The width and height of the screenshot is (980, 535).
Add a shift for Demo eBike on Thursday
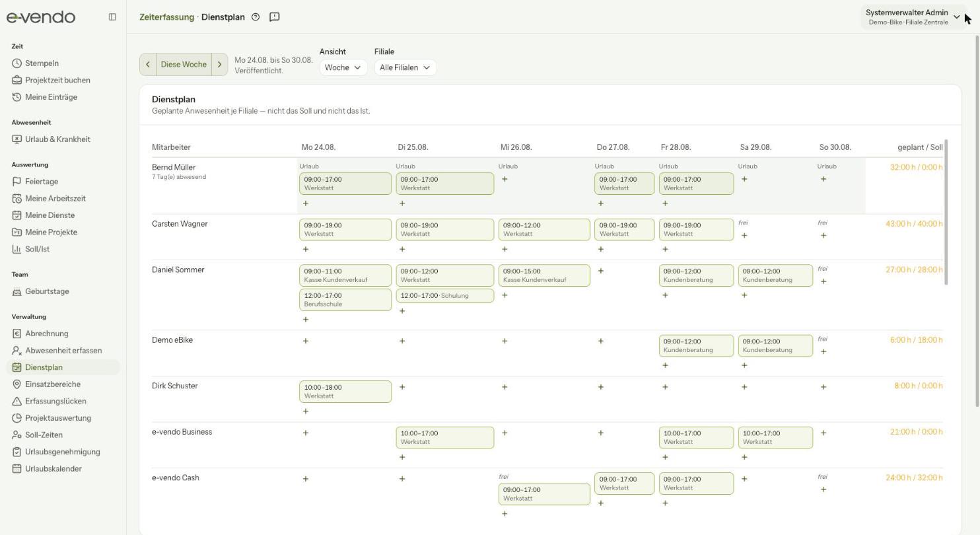click(x=601, y=341)
